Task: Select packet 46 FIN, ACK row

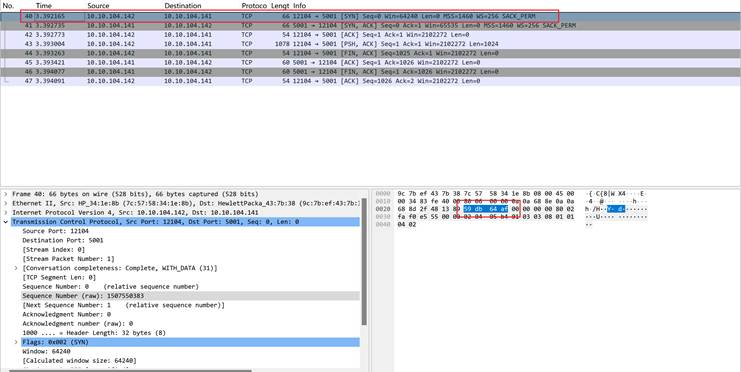Action: pyautogui.click(x=370, y=72)
